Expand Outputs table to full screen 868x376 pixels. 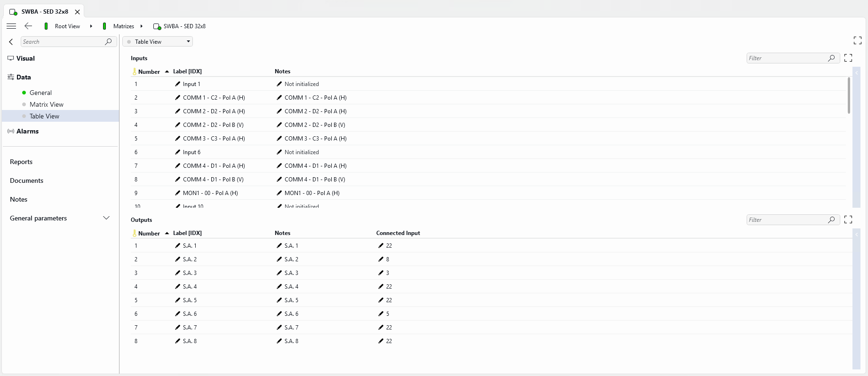(848, 219)
